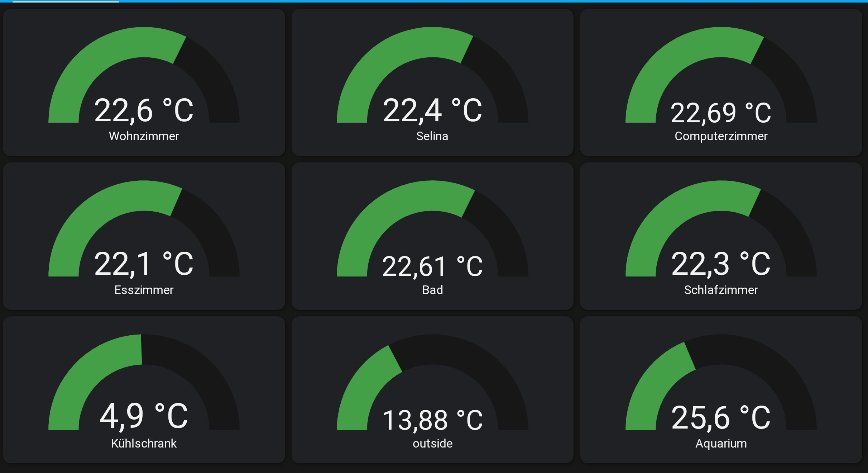Select the Computerzimmer label
The height and width of the screenshot is (473, 868).
pos(721,136)
